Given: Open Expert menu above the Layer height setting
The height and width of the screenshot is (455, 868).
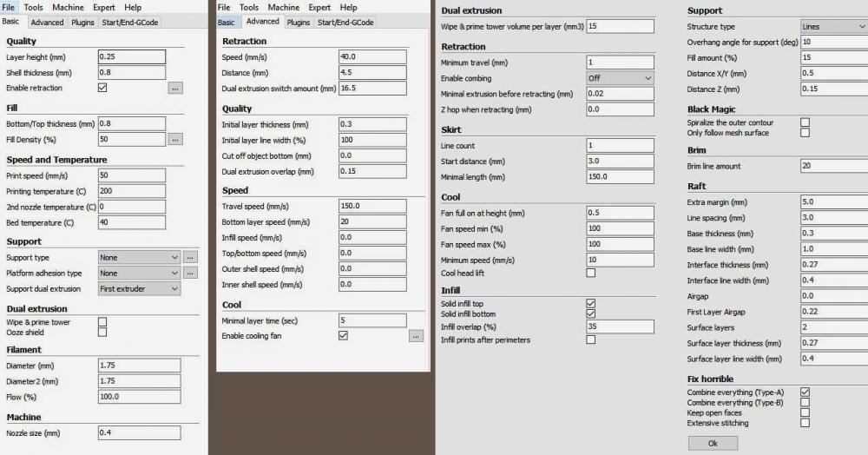Looking at the screenshot, I should point(104,7).
